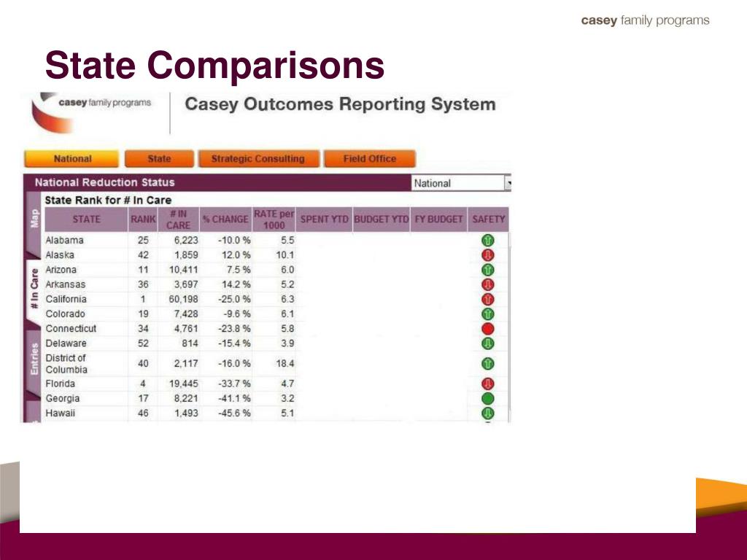Select the Colorado state row name

point(65,314)
